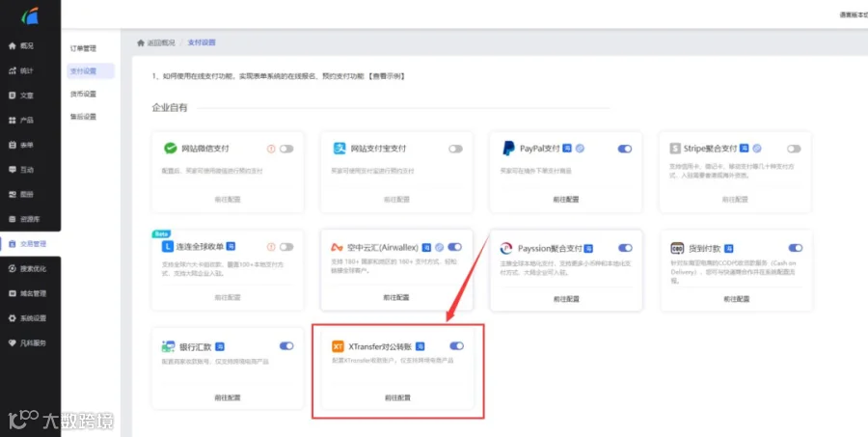Click 前往配置 under PayPal支付
868x437 pixels.
click(x=566, y=199)
